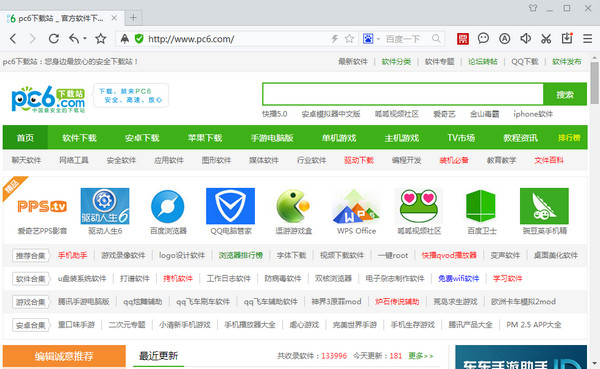The height and width of the screenshot is (369, 600).
Task: Click the favorites star left of the address bar
Action: pos(101,39)
